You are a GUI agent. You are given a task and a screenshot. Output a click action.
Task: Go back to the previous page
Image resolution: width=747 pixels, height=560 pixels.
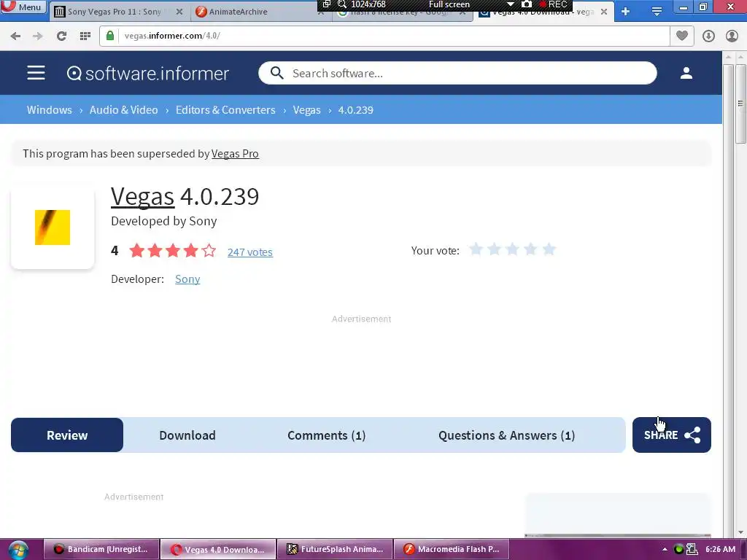(x=15, y=36)
